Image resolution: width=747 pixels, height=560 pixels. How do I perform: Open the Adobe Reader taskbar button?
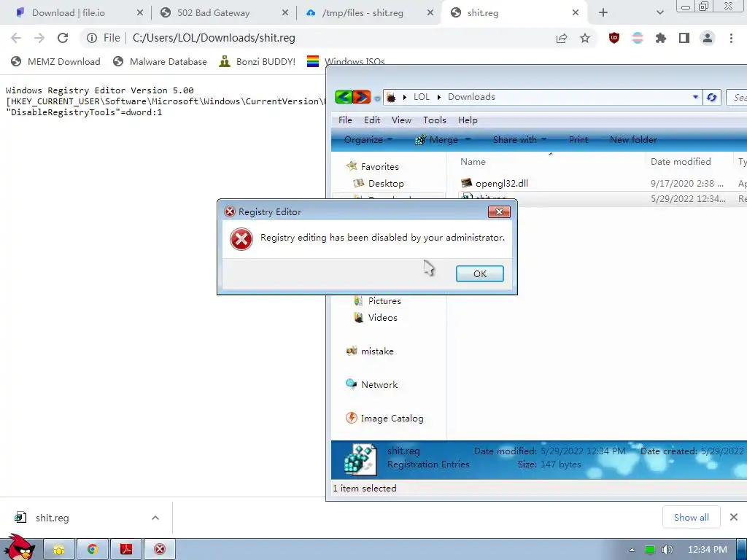(126, 550)
